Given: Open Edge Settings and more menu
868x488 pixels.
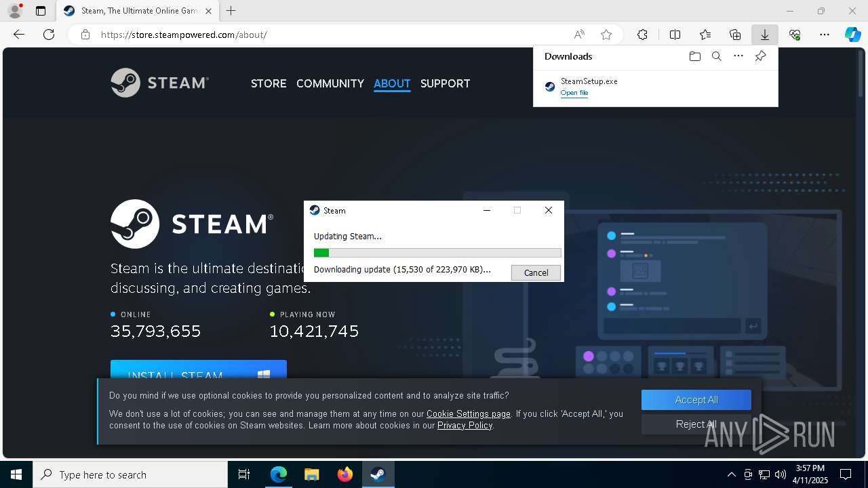Looking at the screenshot, I should 825,35.
